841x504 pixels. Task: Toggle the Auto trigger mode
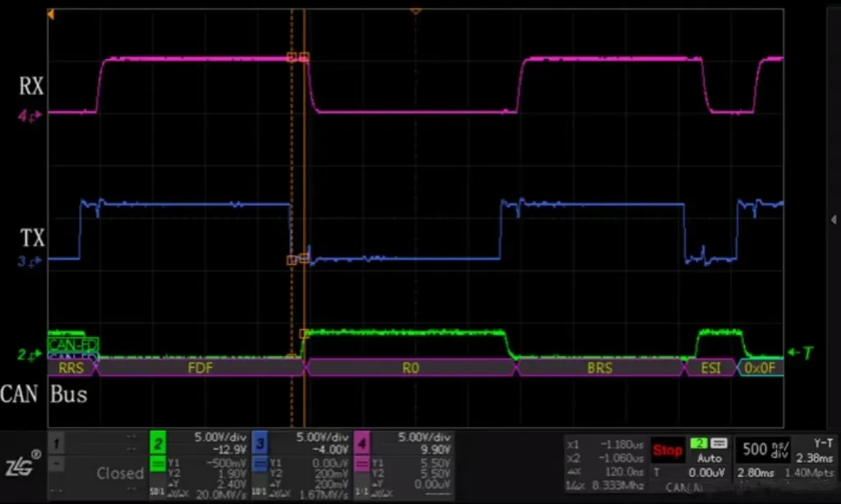pos(709,458)
